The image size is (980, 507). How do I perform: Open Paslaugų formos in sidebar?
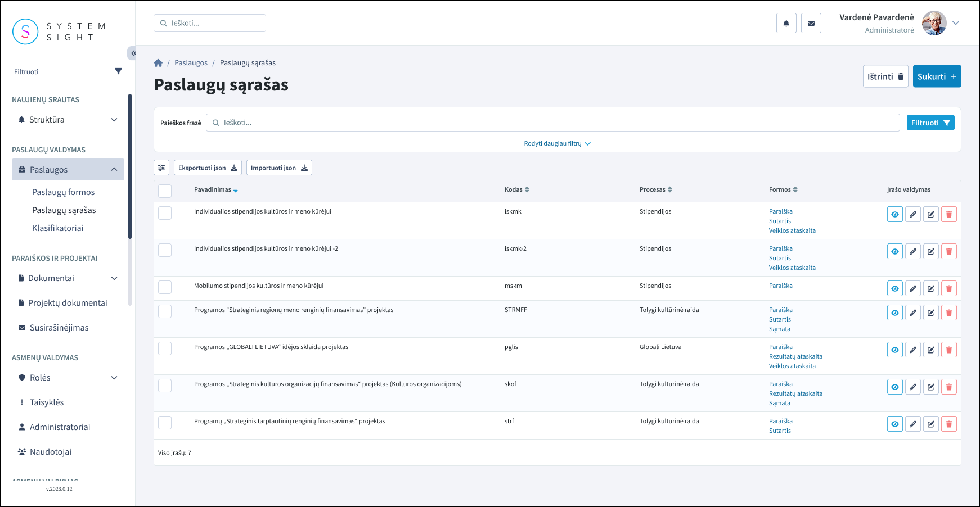[x=64, y=192]
